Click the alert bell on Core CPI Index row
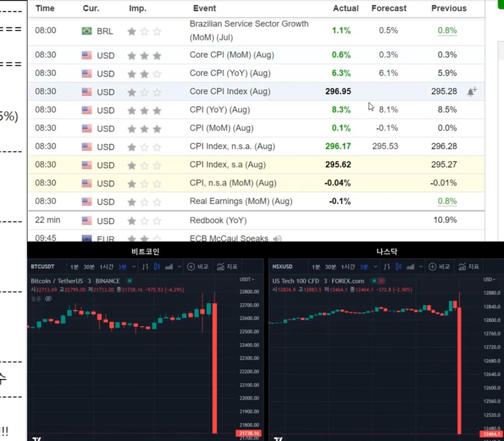The width and height of the screenshot is (504, 441). point(472,91)
